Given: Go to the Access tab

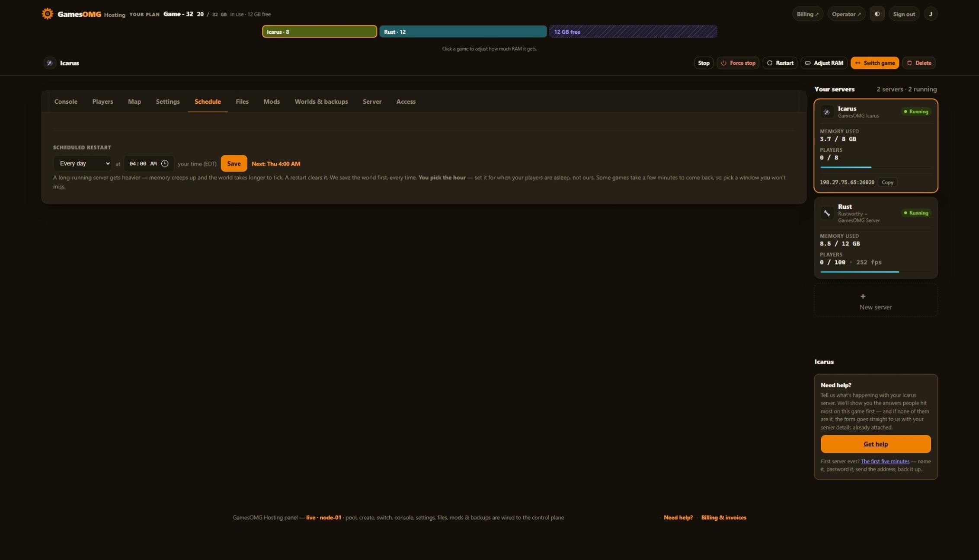Looking at the screenshot, I should pos(406,102).
